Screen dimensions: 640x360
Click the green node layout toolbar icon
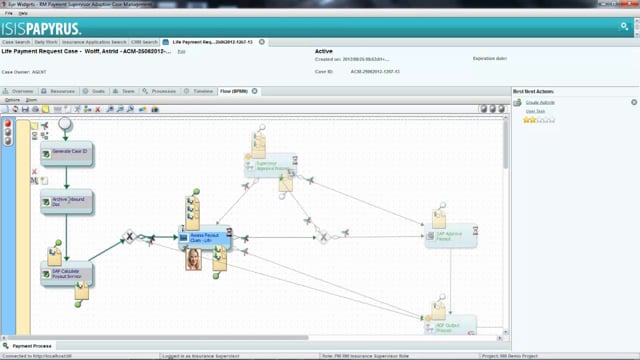point(87,109)
